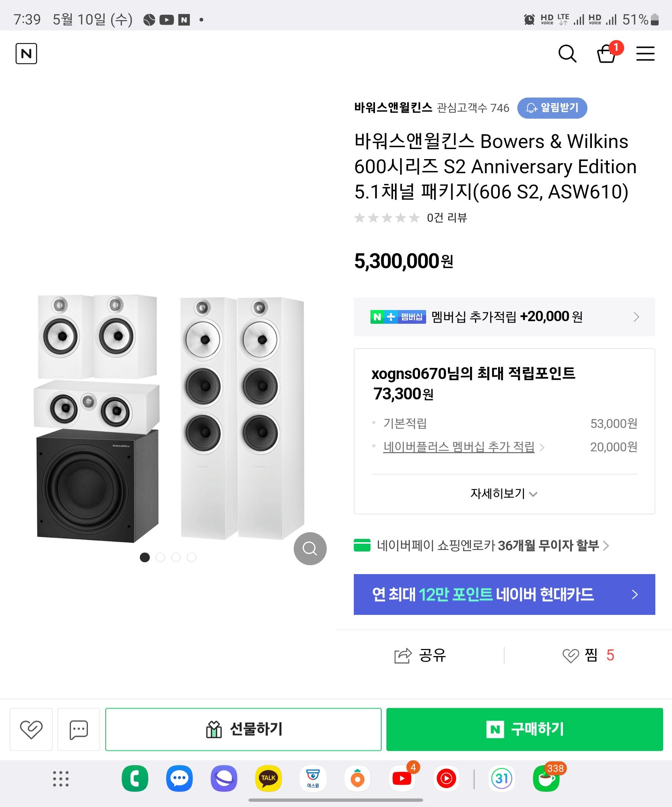
Task: Select the fourth image pagination dot
Action: click(191, 557)
